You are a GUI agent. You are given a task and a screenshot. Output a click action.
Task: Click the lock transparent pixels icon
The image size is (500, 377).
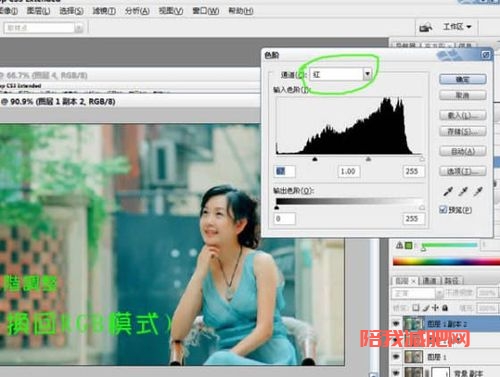pos(416,308)
